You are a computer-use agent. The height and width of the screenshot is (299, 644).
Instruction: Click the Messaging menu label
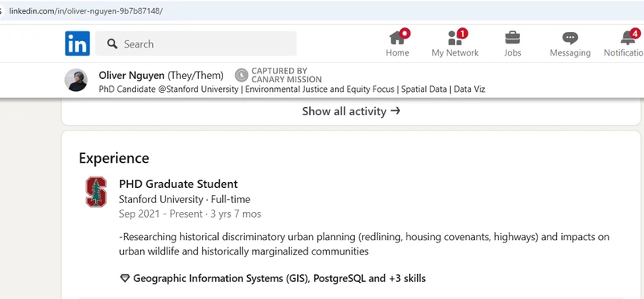point(570,52)
